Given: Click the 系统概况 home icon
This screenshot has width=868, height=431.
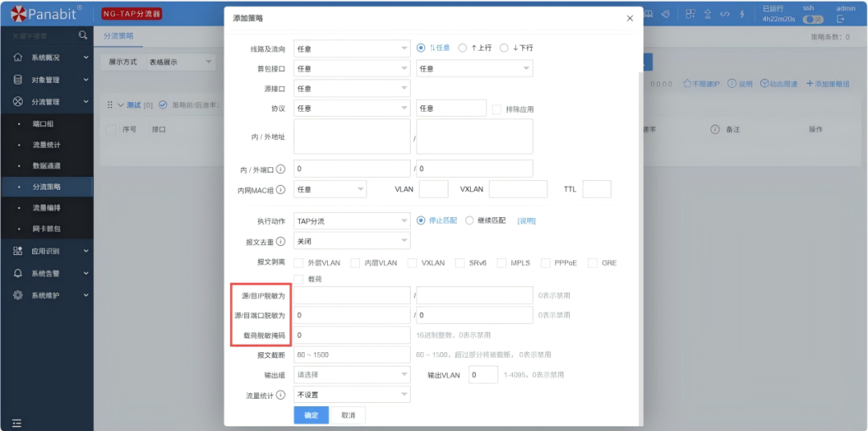Looking at the screenshot, I should pos(18,57).
